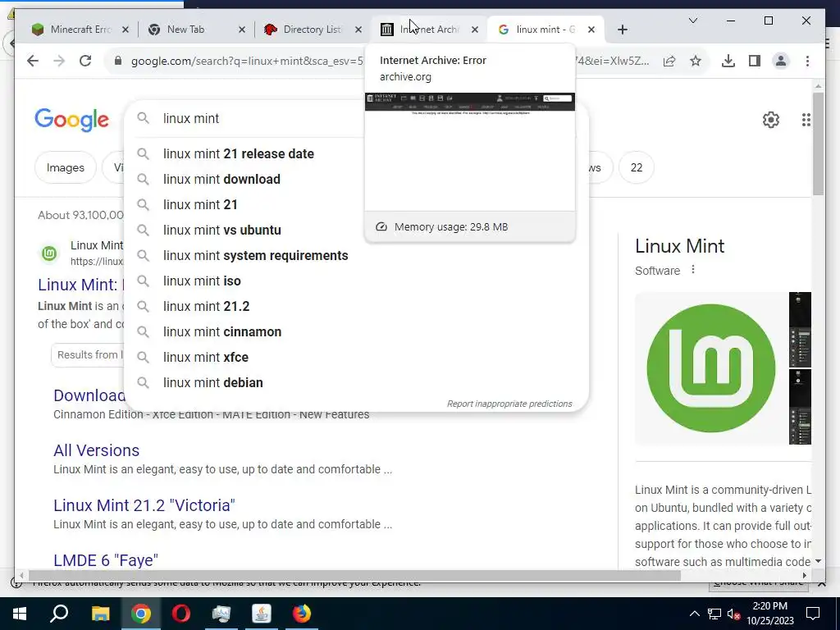Open Google quick settings gear
The image size is (840, 630).
click(x=771, y=120)
